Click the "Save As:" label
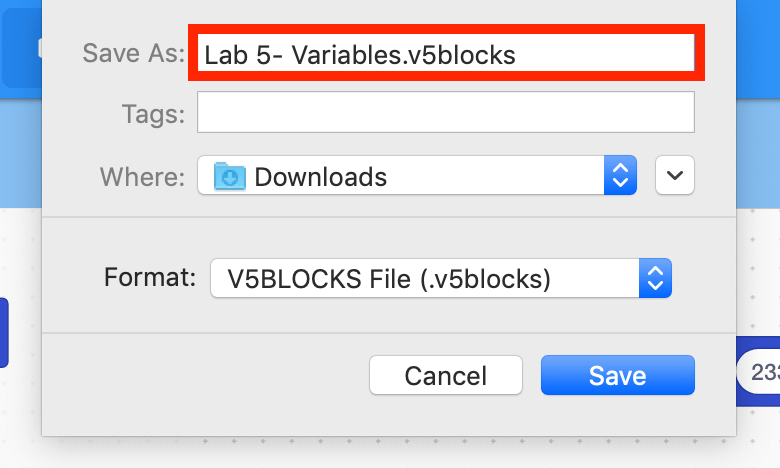The width and height of the screenshot is (780, 468). 133,53
